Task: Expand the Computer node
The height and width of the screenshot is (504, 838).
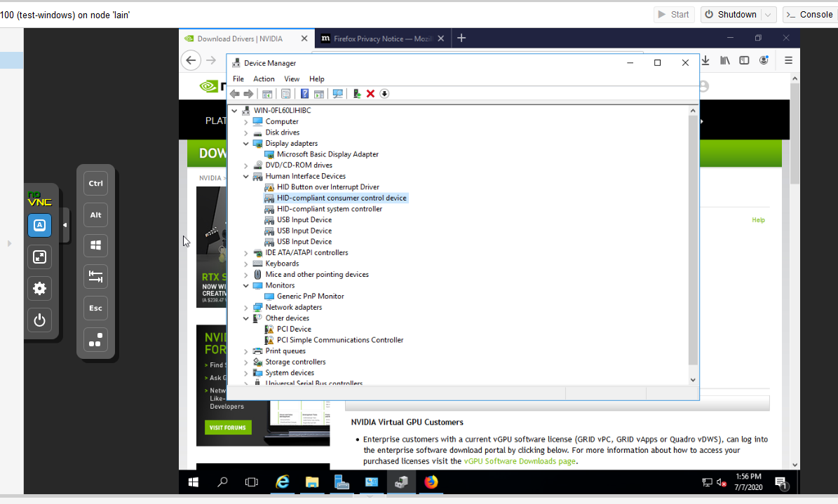Action: click(x=246, y=122)
